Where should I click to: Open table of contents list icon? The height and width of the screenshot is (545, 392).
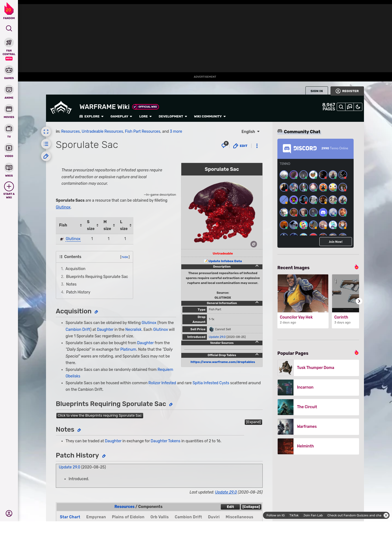click(46, 144)
